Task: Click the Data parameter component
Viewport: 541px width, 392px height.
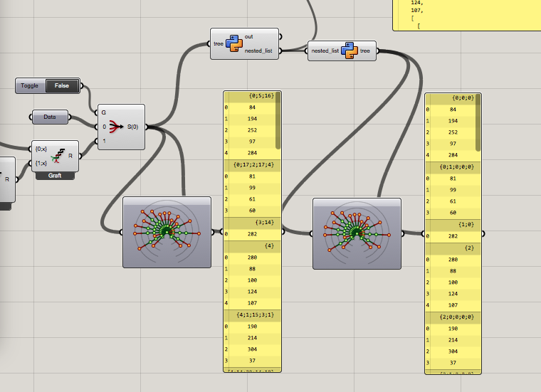Action: pyautogui.click(x=50, y=117)
